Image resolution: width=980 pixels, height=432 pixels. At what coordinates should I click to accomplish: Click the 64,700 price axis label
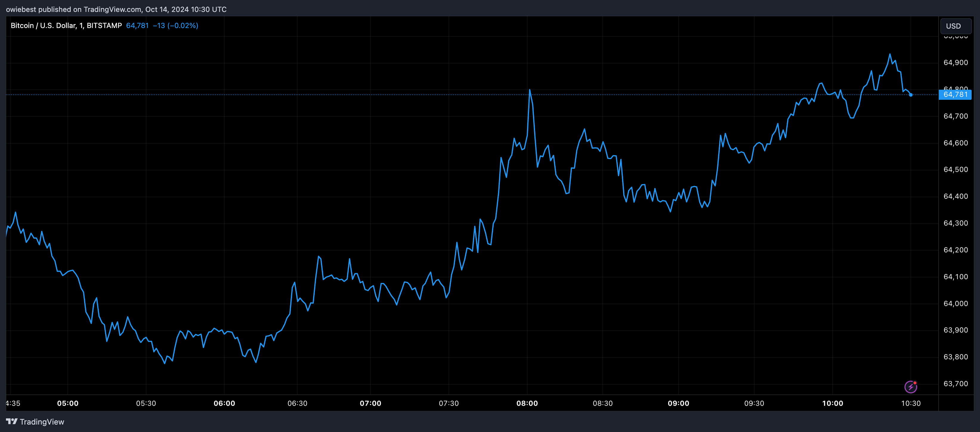[x=956, y=116]
